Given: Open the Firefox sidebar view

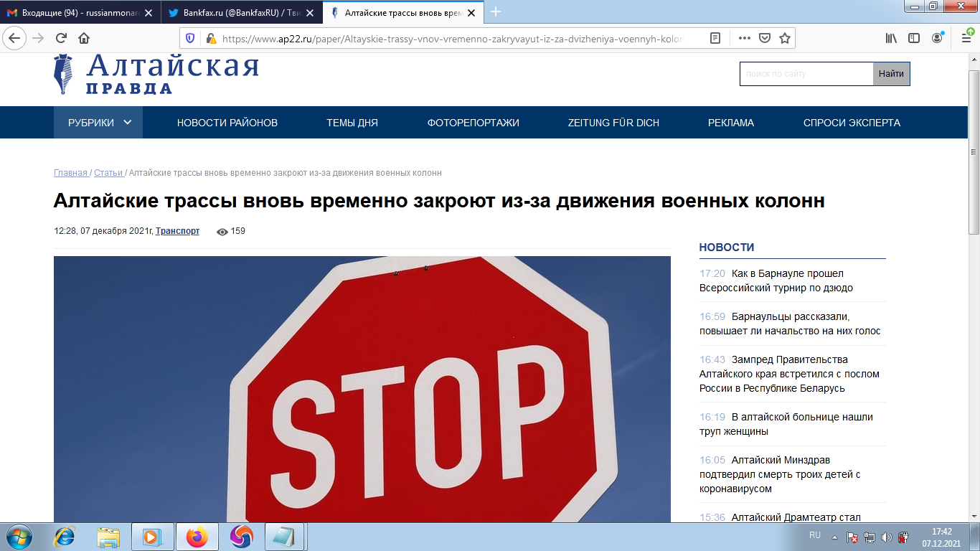Looking at the screenshot, I should click(x=915, y=39).
